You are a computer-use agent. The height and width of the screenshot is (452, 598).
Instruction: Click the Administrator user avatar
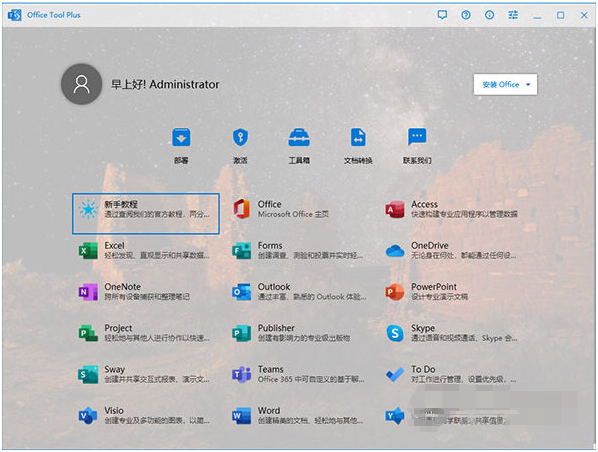click(x=82, y=84)
